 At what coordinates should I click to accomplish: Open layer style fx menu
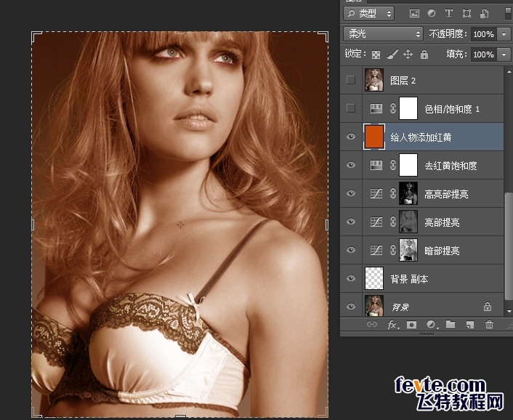point(392,325)
